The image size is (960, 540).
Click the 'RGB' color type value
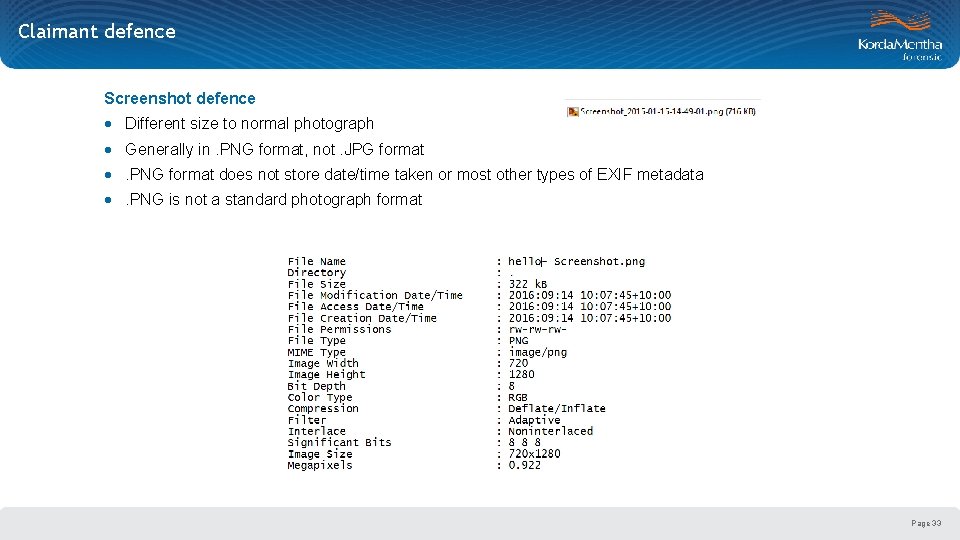518,397
